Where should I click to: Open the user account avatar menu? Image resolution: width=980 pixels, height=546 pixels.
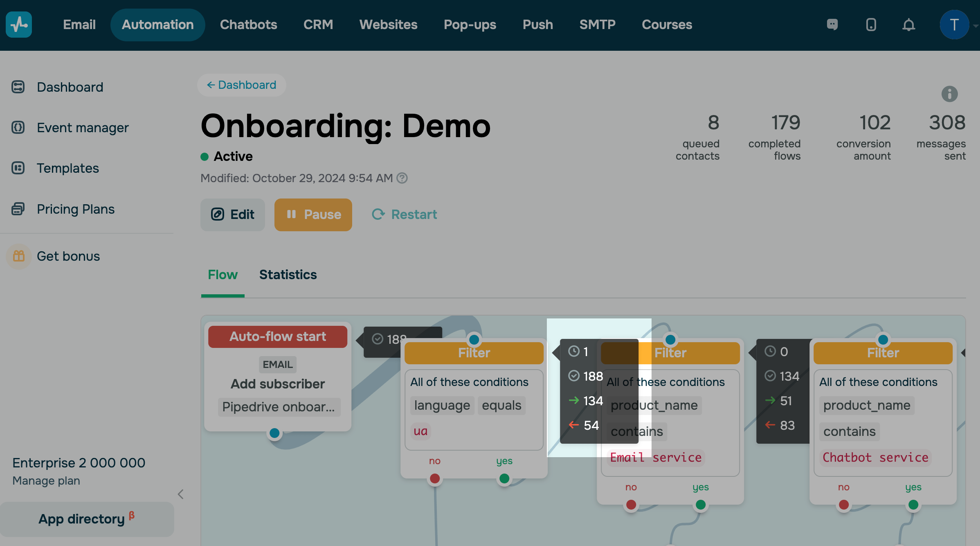point(954,25)
